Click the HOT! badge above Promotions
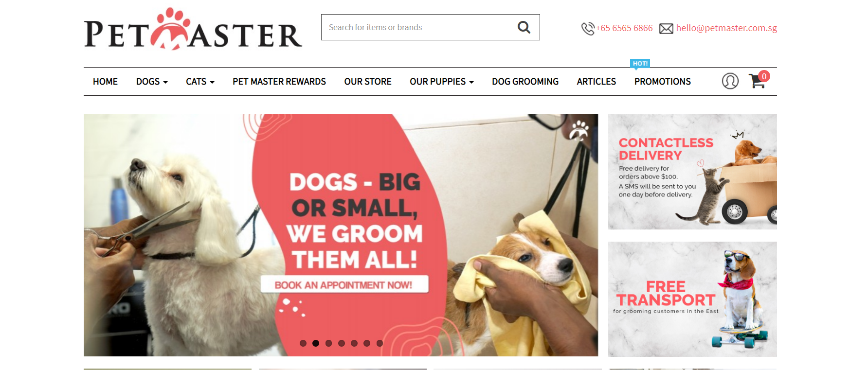Screen dimensions: 868x370 coord(640,64)
